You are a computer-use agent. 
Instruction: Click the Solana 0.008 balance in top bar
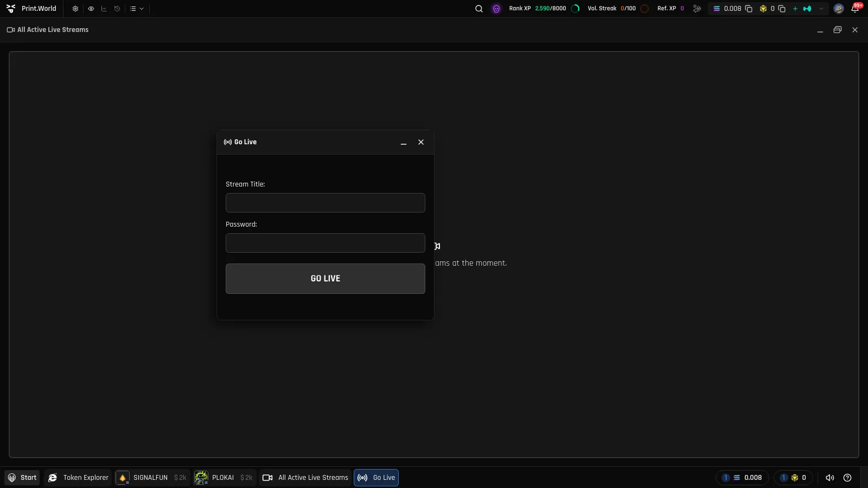click(x=727, y=9)
